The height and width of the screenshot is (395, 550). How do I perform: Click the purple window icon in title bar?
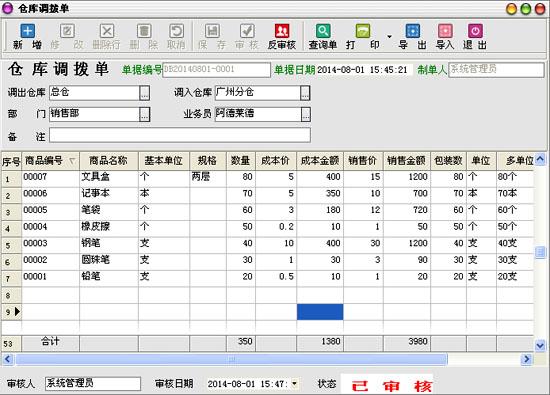(8, 8)
